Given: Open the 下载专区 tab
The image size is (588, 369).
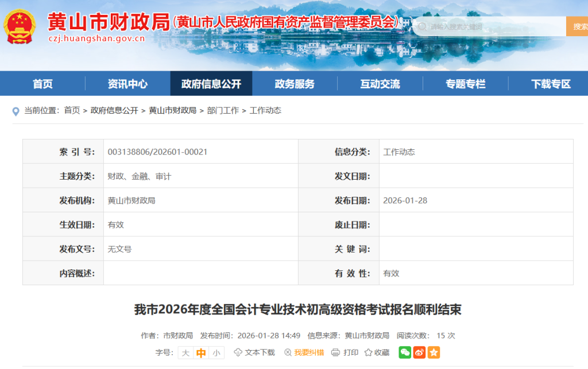Looking at the screenshot, I should tap(551, 84).
